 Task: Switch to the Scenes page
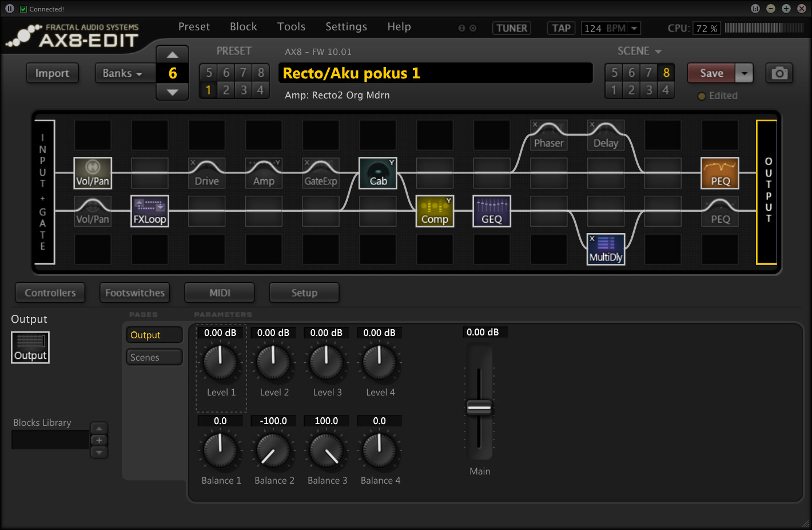[x=154, y=357]
